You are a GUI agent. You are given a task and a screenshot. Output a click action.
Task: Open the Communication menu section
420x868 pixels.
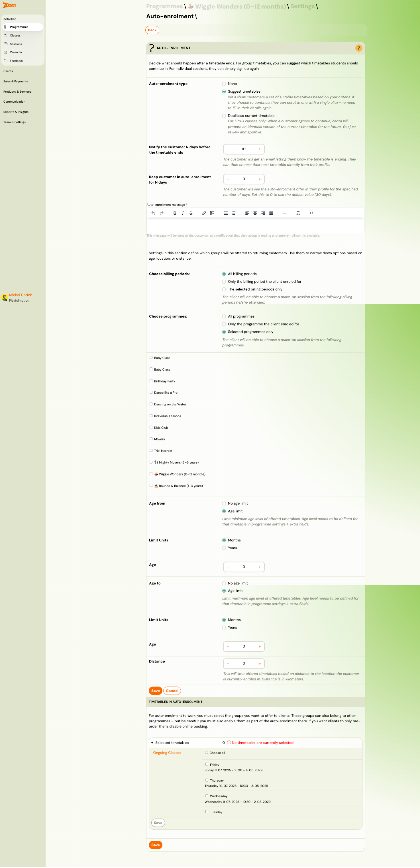(x=14, y=101)
